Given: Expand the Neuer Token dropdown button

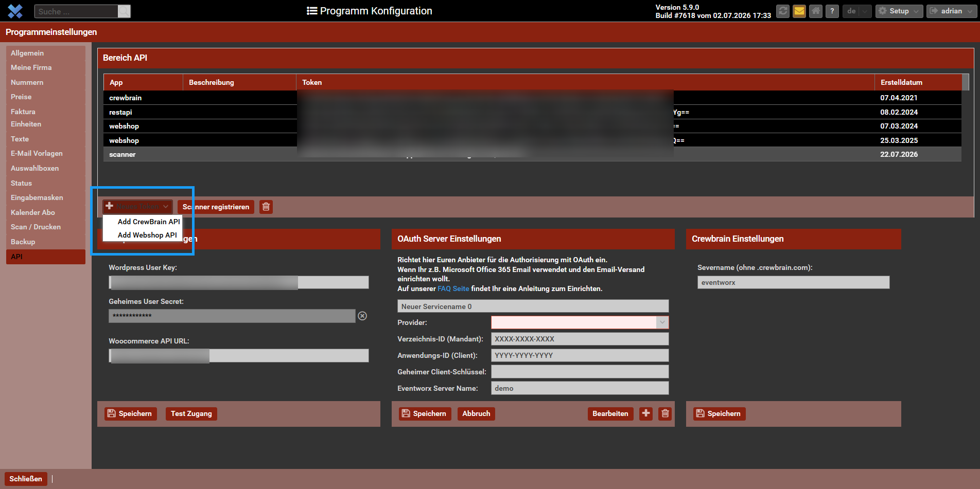Looking at the screenshot, I should [x=137, y=207].
